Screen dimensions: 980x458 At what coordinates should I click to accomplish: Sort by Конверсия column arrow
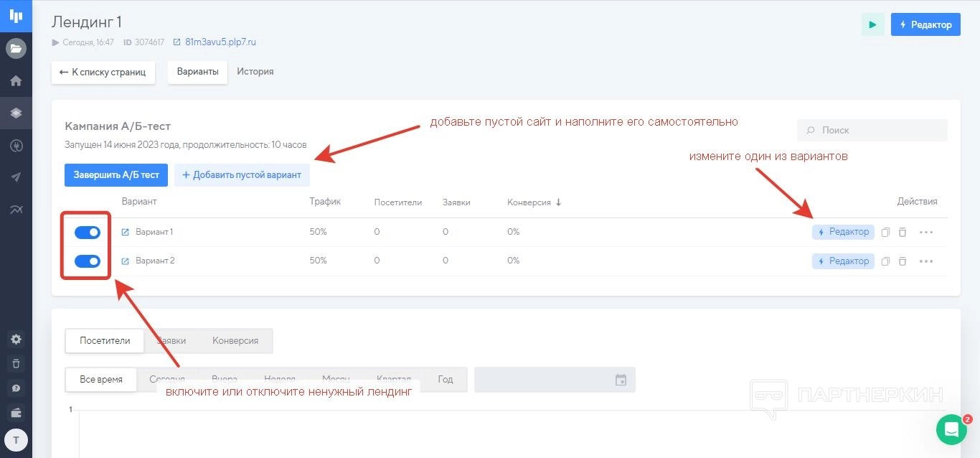558,202
